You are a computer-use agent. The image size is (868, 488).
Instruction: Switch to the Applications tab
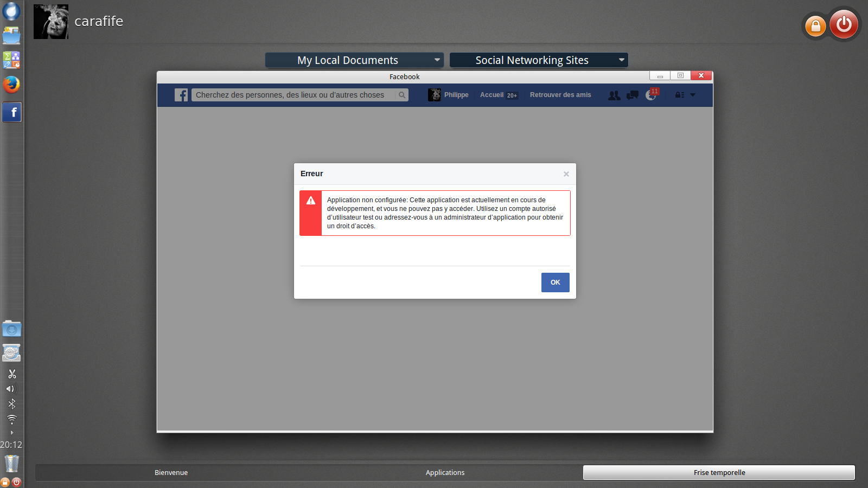point(445,473)
